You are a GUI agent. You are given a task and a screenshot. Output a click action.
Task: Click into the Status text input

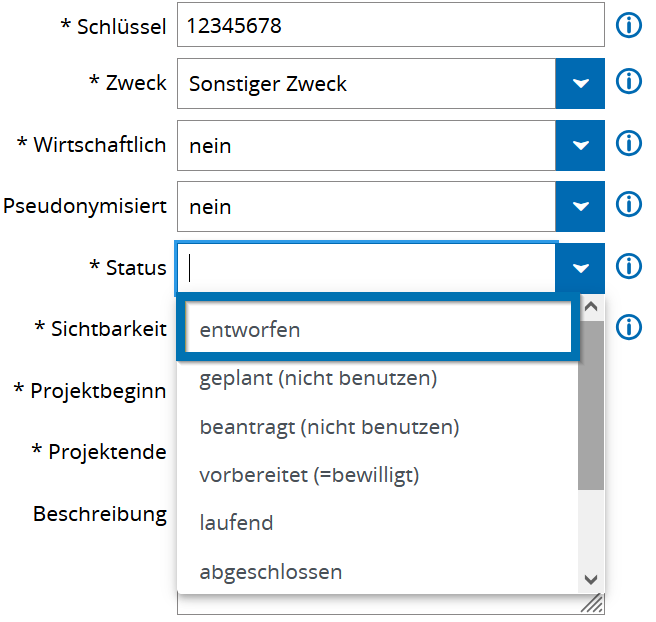[366, 268]
